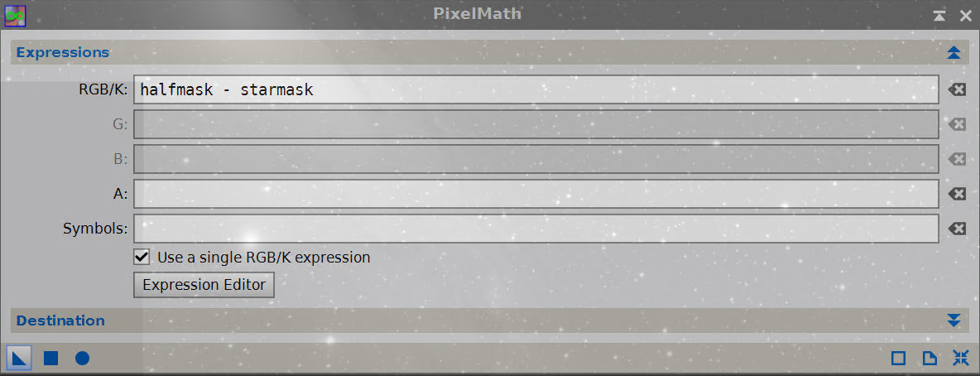Focus the Symbols input field
This screenshot has width=980, height=376.
coord(536,229)
